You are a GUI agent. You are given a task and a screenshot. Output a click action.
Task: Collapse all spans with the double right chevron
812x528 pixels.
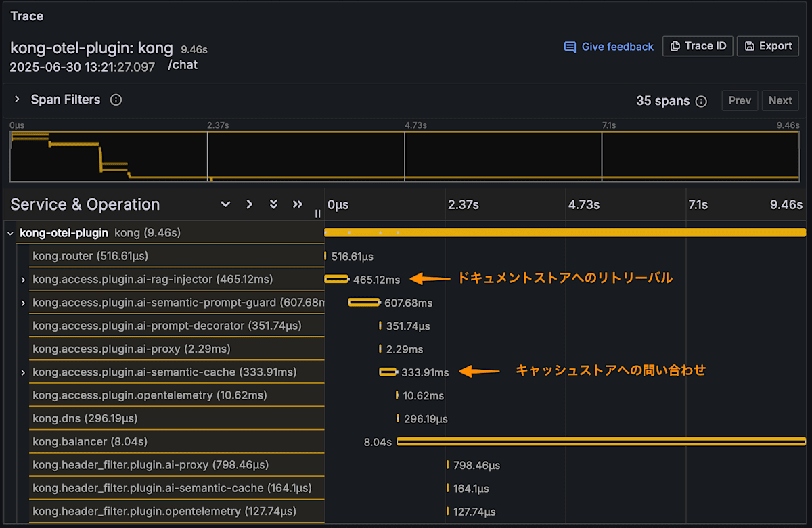click(x=297, y=204)
